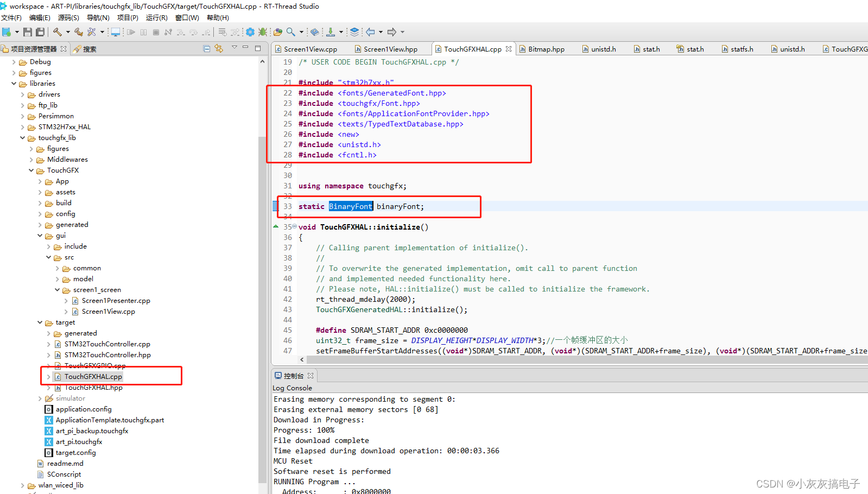868x494 pixels.
Task: Expand the Middlewares folder
Action: (x=31, y=160)
